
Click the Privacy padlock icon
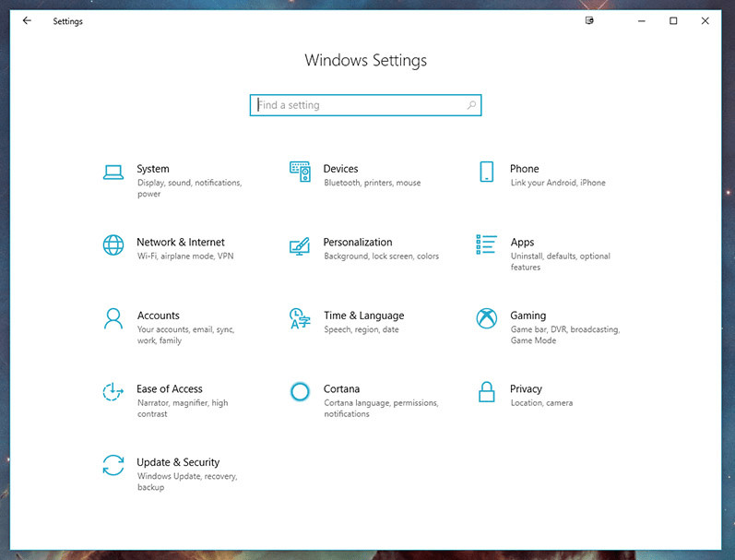(487, 391)
